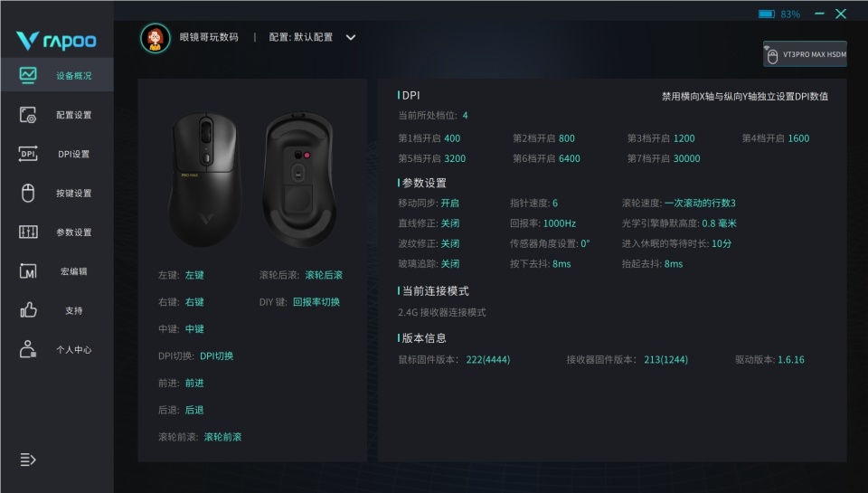Expand the 配置 默认配置 dropdown arrow
The height and width of the screenshot is (493, 868).
351,38
